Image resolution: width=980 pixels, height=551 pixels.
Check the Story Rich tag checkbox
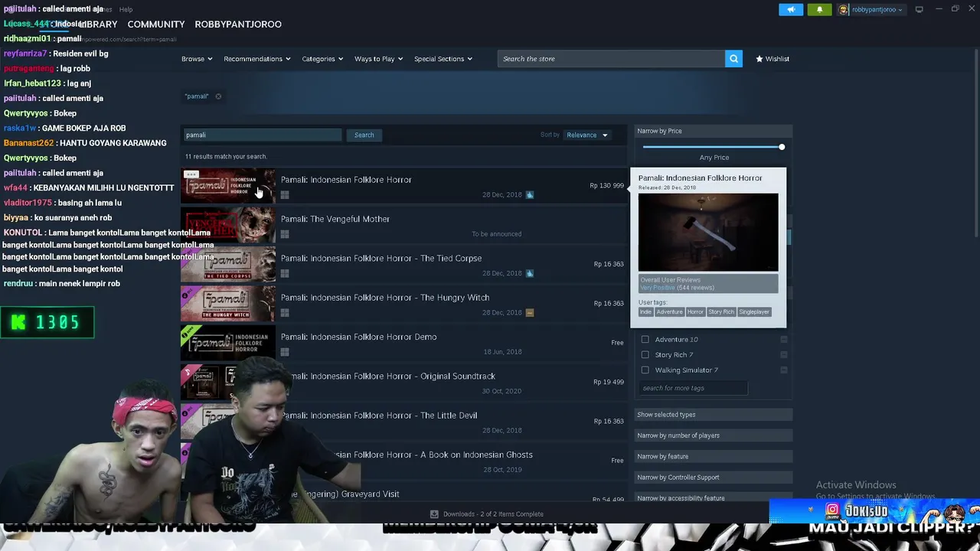(x=645, y=354)
